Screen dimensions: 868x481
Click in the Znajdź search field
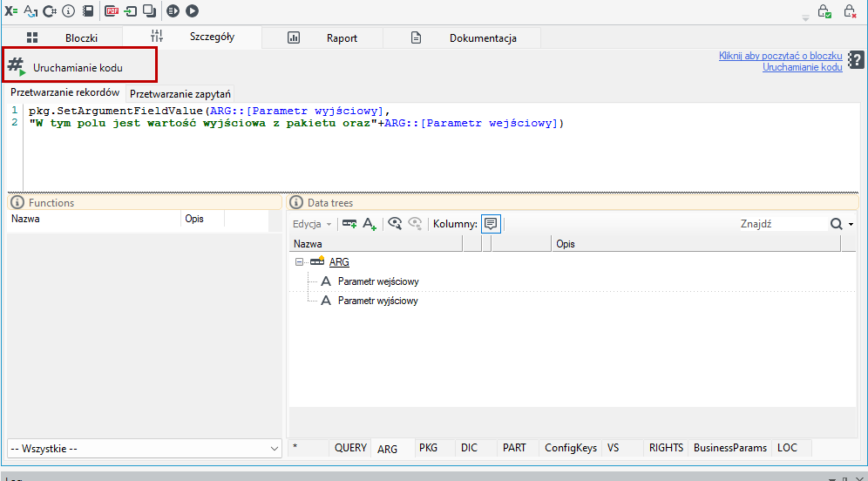click(x=783, y=224)
